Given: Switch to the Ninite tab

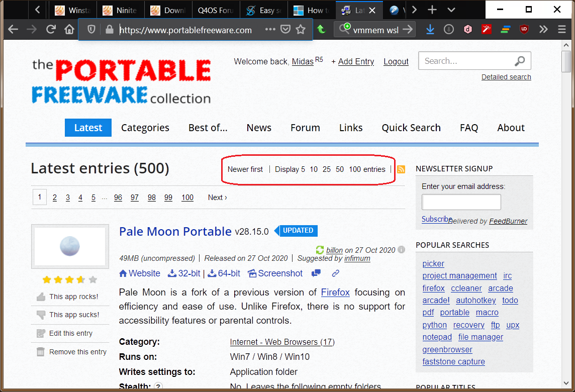Looking at the screenshot, I should point(121,10).
